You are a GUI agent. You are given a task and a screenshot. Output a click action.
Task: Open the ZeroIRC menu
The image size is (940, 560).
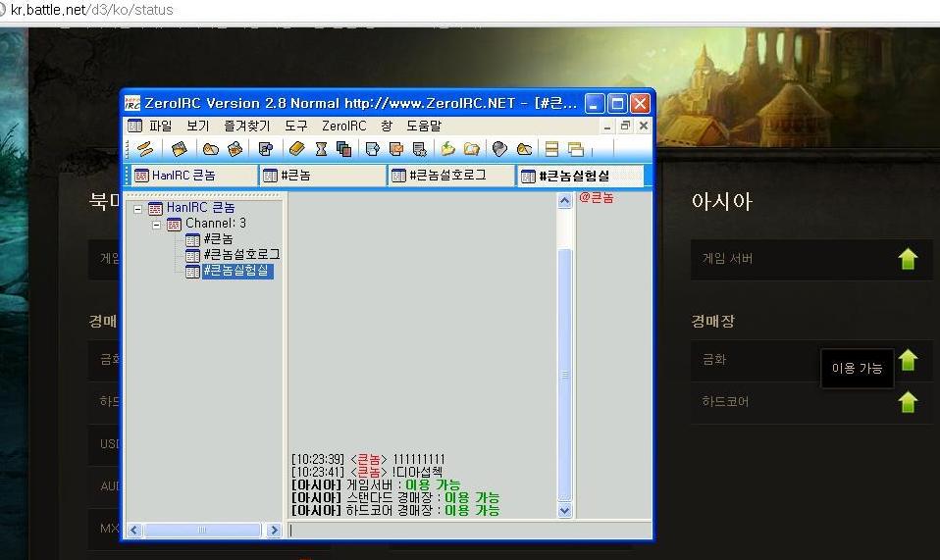(344, 126)
